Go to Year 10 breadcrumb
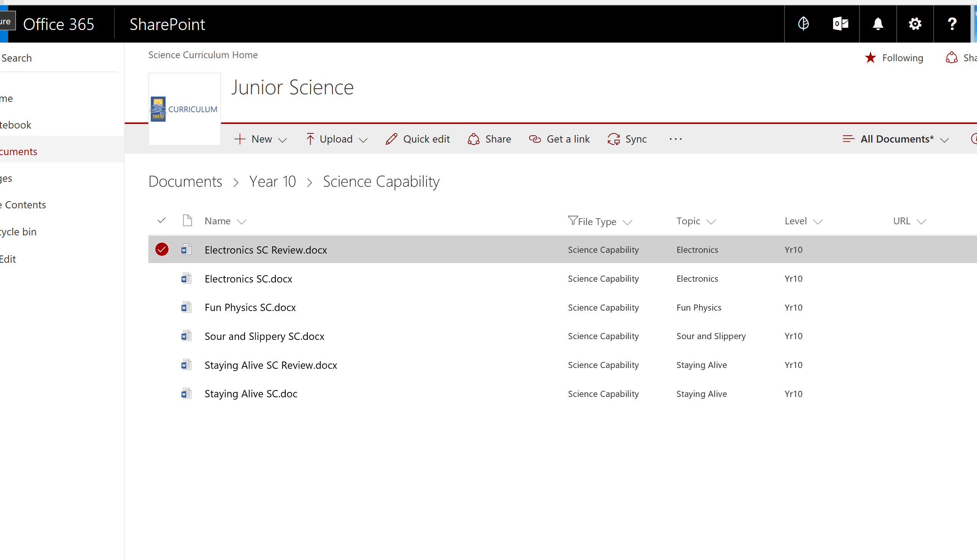This screenshot has width=977, height=560. [x=272, y=182]
